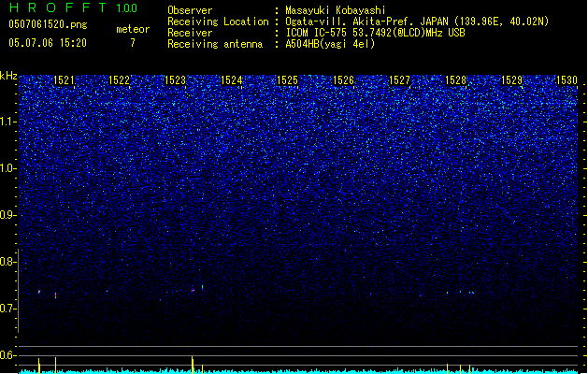Click the gray vertical range bar beside 0.8
The height and width of the screenshot is (374, 588).
pos(19,291)
